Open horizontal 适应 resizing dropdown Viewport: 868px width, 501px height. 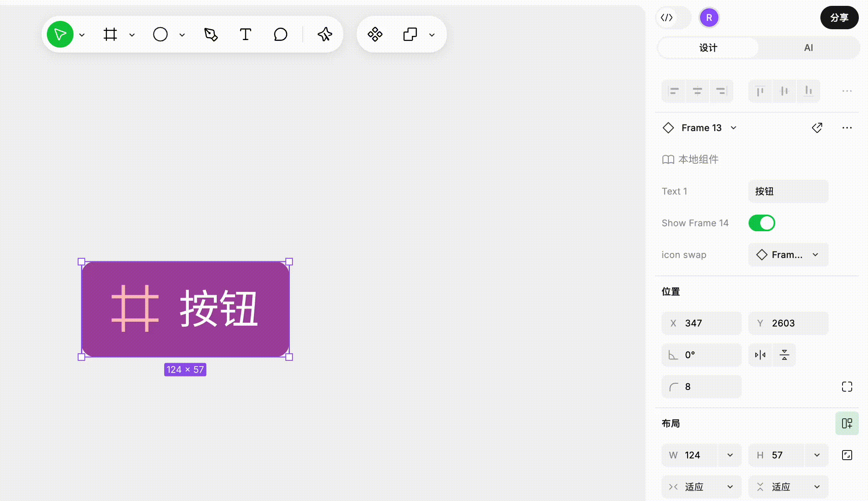(702, 487)
